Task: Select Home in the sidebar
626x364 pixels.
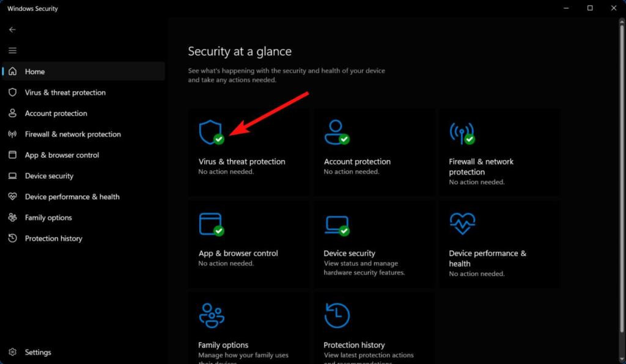Action: pos(84,71)
